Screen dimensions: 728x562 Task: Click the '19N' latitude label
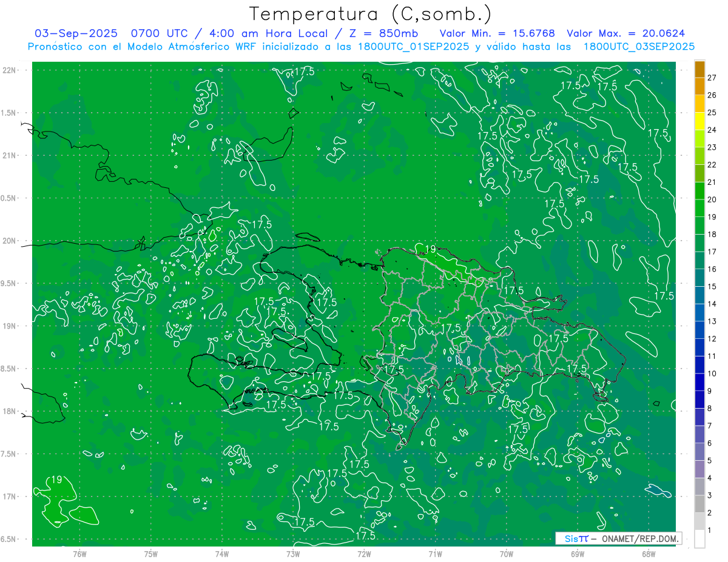9,326
